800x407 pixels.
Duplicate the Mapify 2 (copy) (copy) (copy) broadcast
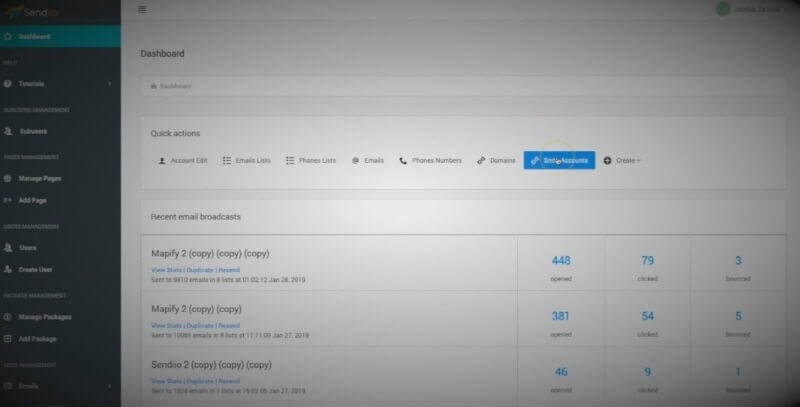click(200, 270)
